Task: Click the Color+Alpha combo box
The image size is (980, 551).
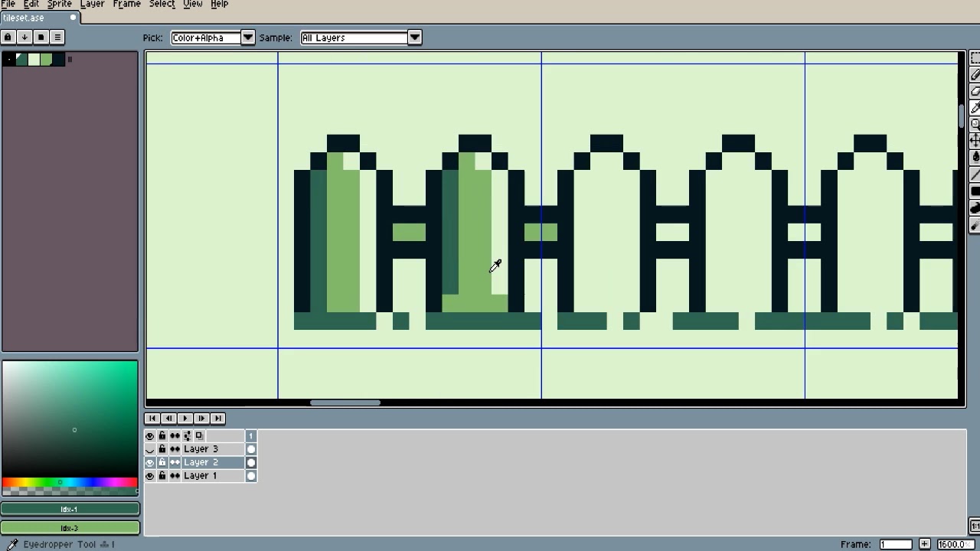Action: pos(206,37)
